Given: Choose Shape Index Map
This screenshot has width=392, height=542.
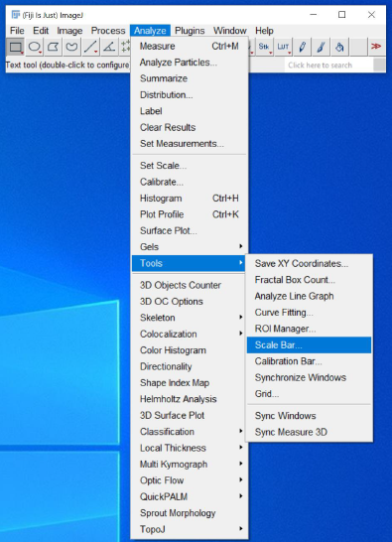Looking at the screenshot, I should point(190,382).
